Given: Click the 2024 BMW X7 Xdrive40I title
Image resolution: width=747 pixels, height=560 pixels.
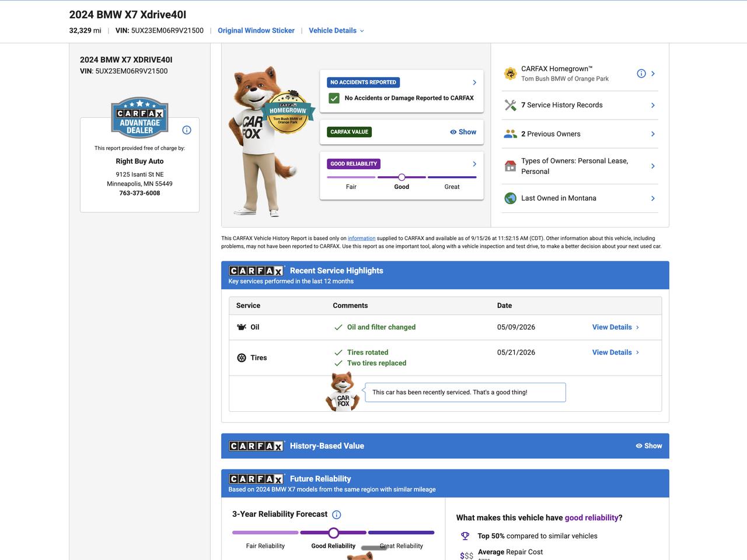Looking at the screenshot, I should (128, 15).
